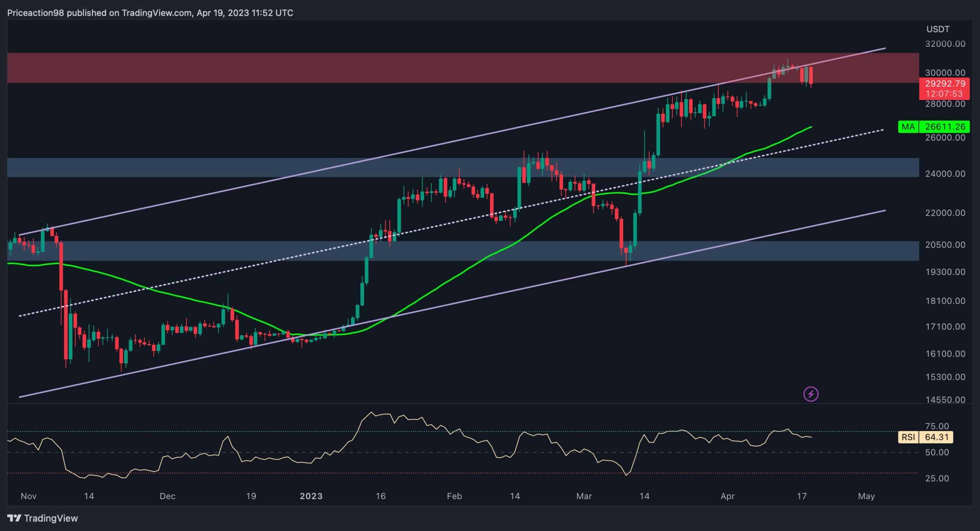Click the 16100.00 price axis label
Screen dimensions: 980x531
click(x=945, y=354)
